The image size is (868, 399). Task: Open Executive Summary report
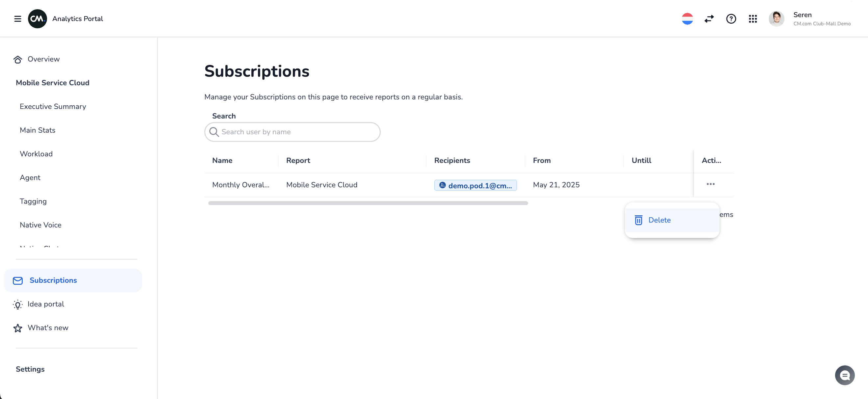[x=53, y=106]
